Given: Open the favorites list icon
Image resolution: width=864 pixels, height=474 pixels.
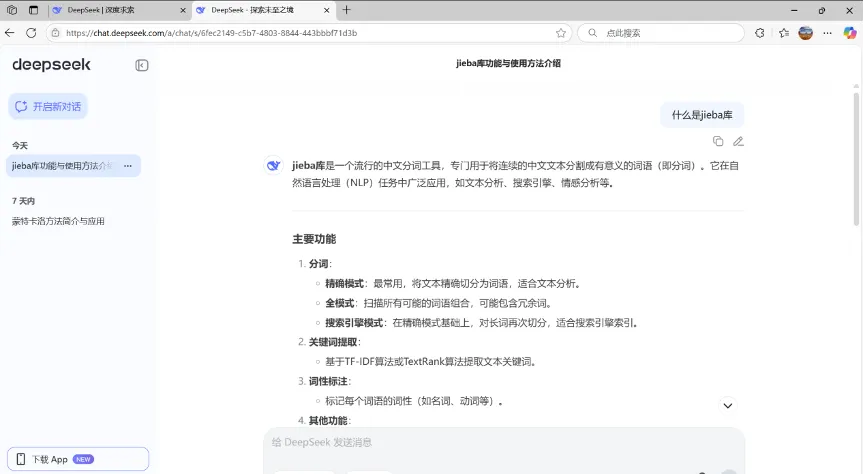Looking at the screenshot, I should (x=784, y=33).
